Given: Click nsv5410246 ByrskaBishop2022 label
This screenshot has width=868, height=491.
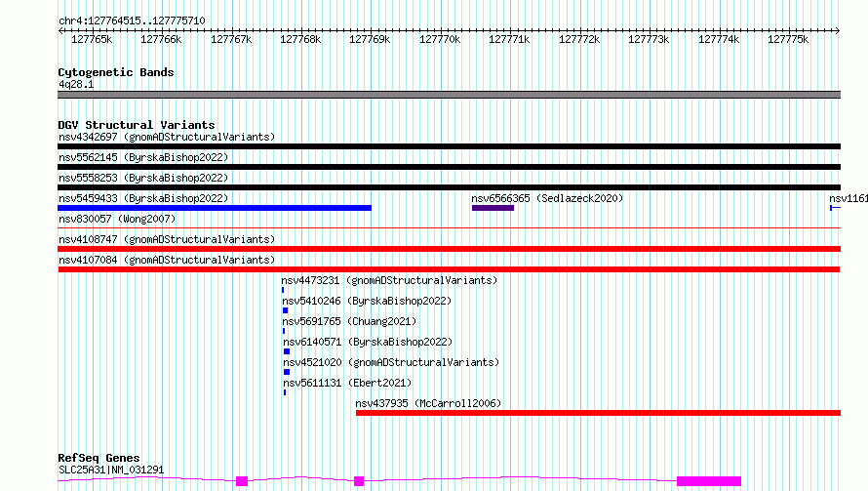Looking at the screenshot, I should (x=367, y=301).
